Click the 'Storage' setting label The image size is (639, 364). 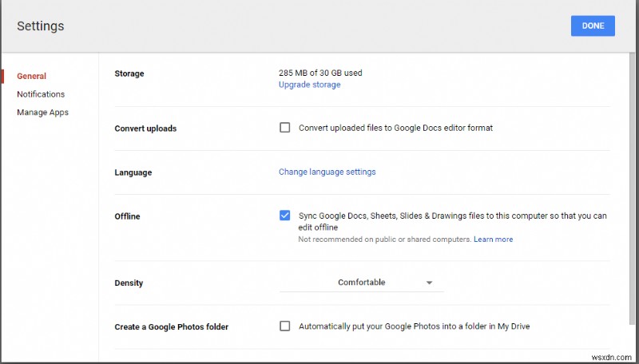(129, 73)
